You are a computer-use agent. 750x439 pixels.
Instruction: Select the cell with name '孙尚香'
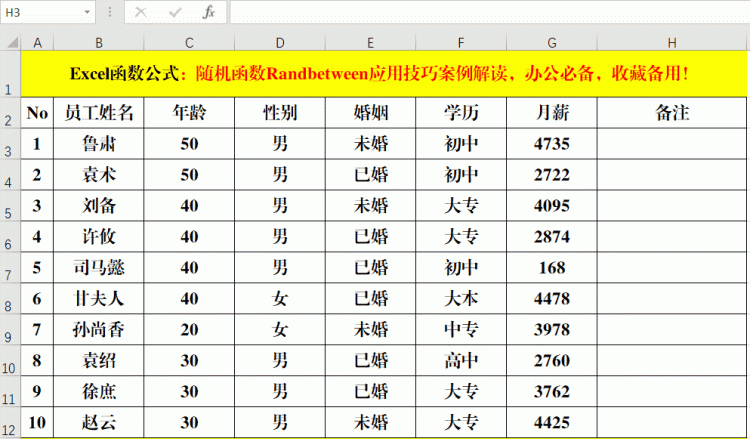(x=99, y=329)
